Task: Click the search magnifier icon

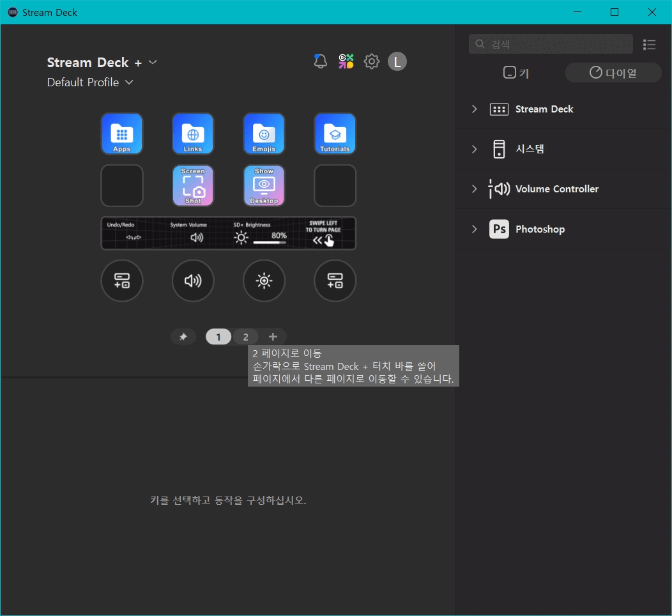Action: click(480, 44)
